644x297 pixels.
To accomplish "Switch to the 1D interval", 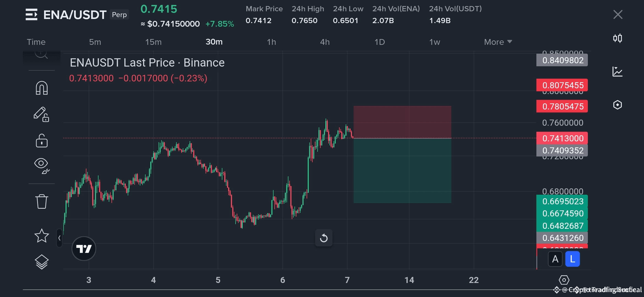I will [x=380, y=42].
